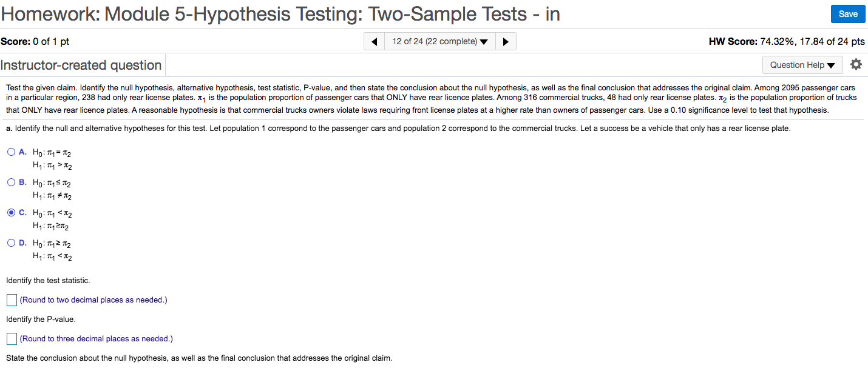The image size is (868, 368).
Task: Click the P-value input box
Action: point(12,339)
